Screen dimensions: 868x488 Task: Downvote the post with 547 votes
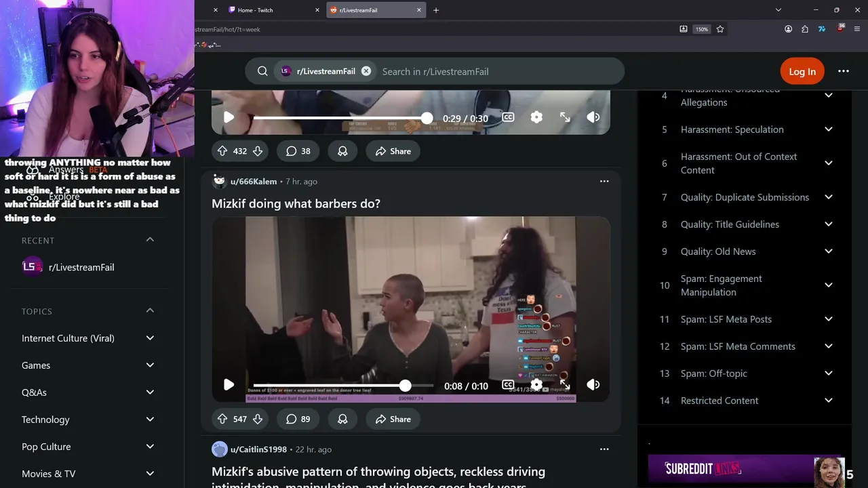coord(258,419)
